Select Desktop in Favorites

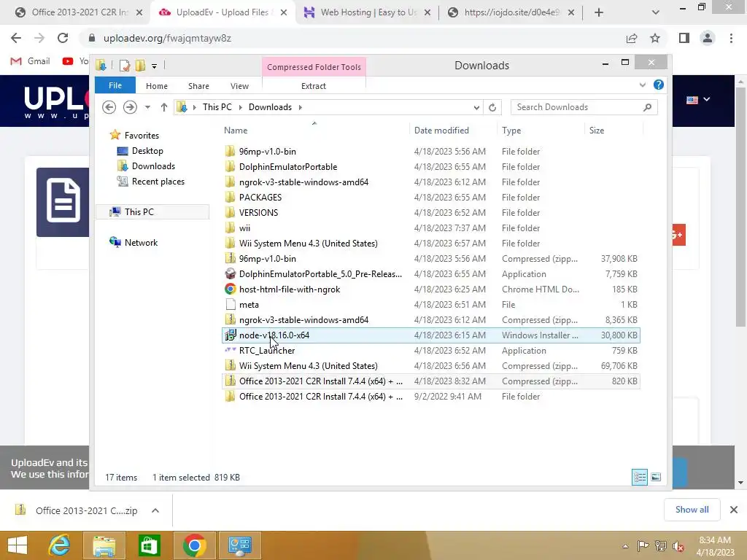147,151
